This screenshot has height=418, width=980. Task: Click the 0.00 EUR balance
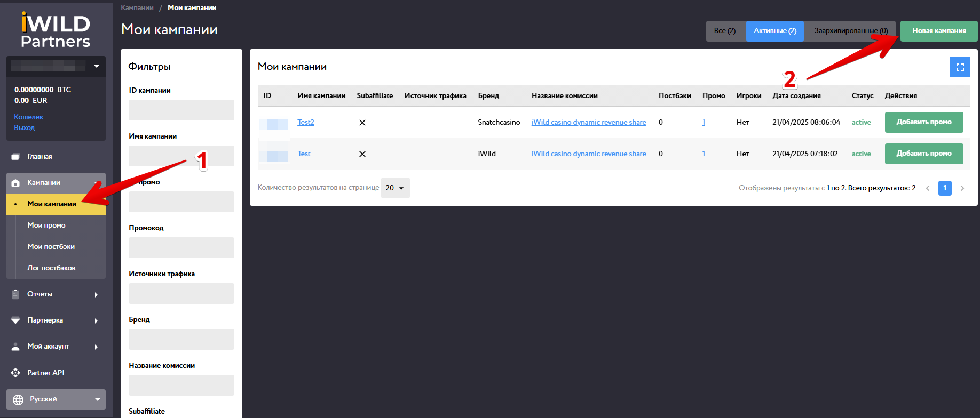pos(31,100)
